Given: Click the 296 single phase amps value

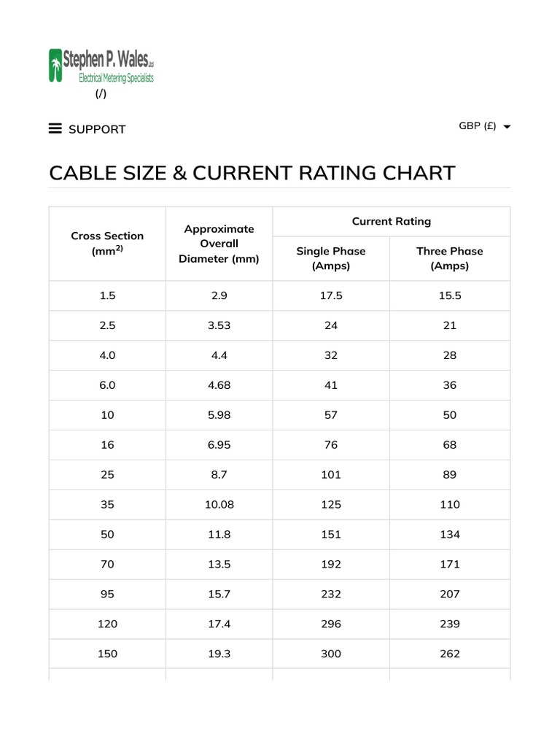Looking at the screenshot, I should pyautogui.click(x=331, y=624).
